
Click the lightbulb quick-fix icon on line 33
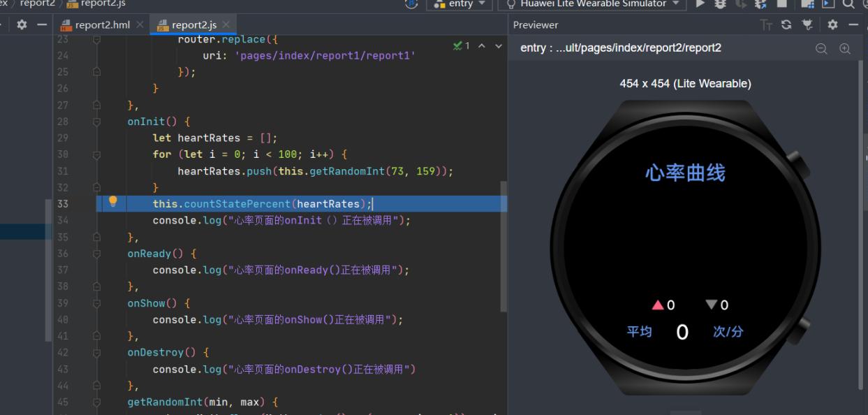coord(112,203)
